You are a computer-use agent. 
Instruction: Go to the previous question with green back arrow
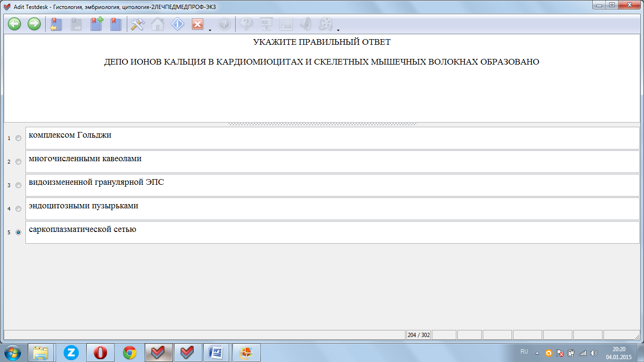14,24
